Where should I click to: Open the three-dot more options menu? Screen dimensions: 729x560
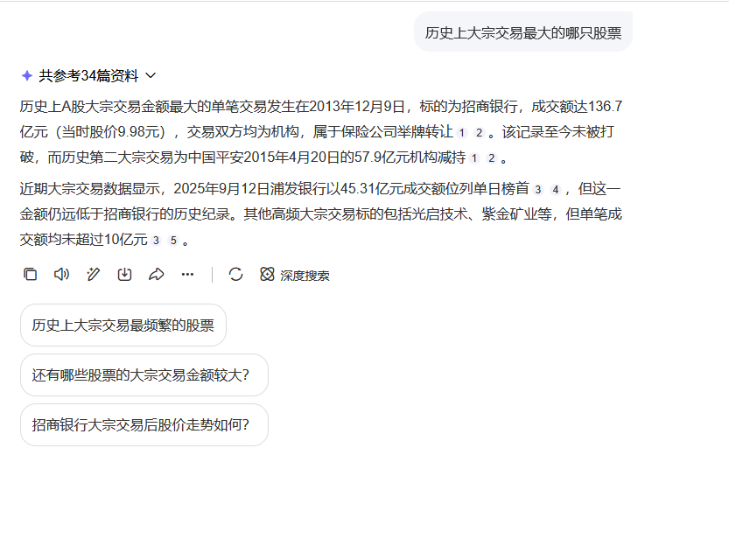click(187, 274)
